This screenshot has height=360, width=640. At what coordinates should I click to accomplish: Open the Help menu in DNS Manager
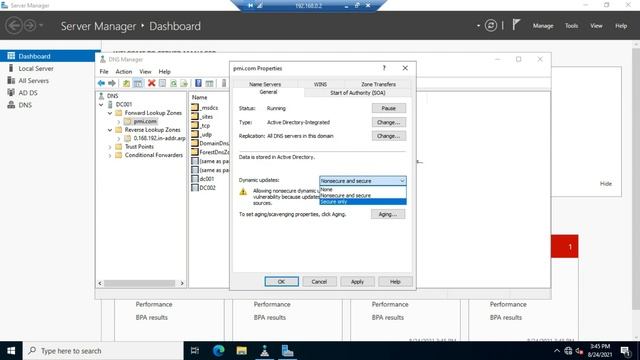164,71
